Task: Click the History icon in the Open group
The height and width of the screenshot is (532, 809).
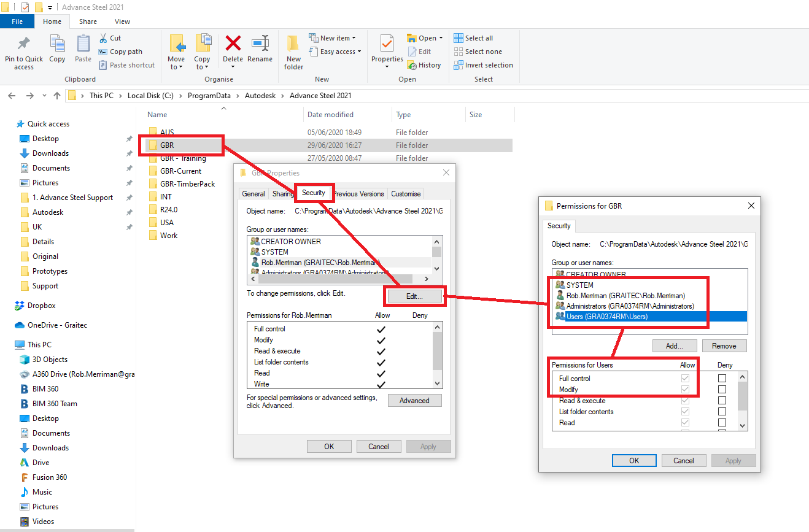Action: point(425,64)
